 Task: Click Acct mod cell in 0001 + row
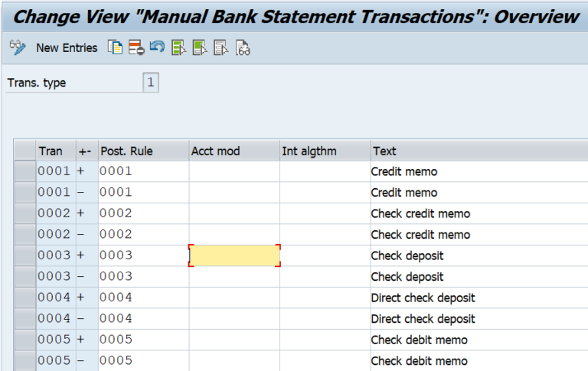(x=234, y=171)
